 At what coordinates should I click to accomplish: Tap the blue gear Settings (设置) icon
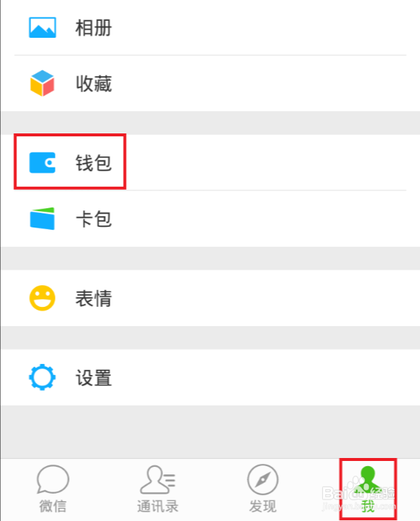[42, 377]
